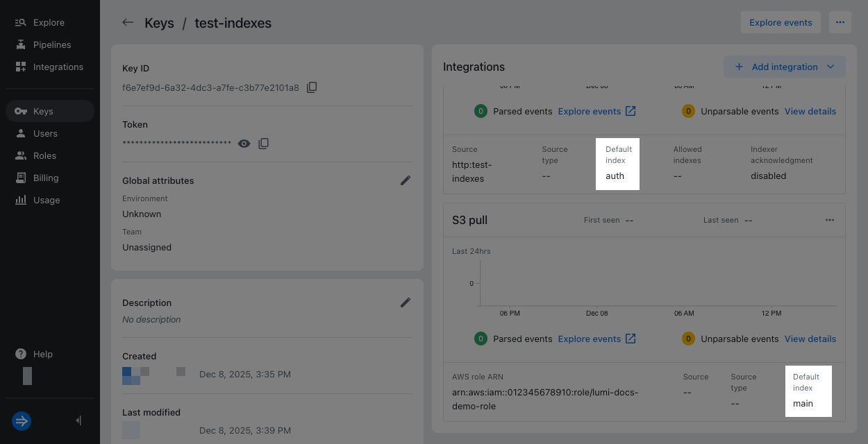The height and width of the screenshot is (444, 868).
Task: Open the S3 pull more options menu
Action: pos(829,220)
